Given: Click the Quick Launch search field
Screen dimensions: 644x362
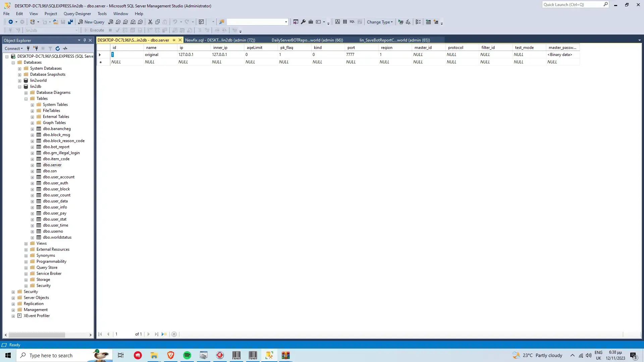Looking at the screenshot, I should [573, 5].
